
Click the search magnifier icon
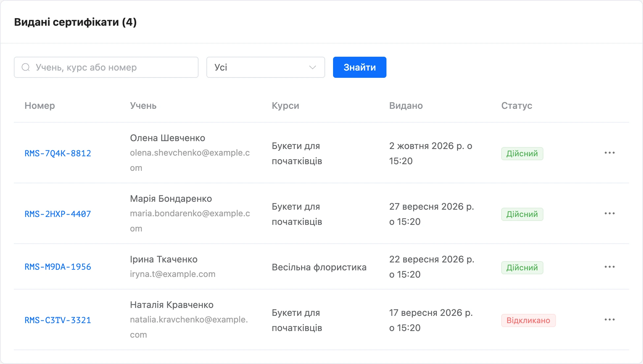pyautogui.click(x=26, y=67)
